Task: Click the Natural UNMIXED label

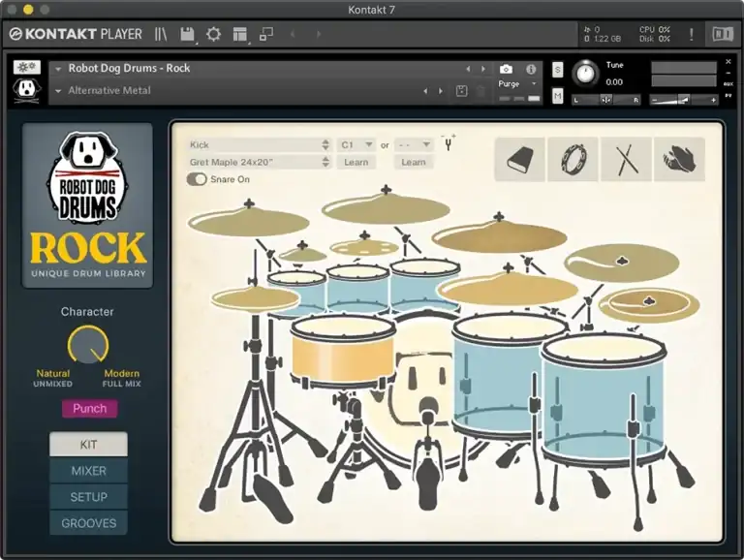Action: (53, 378)
